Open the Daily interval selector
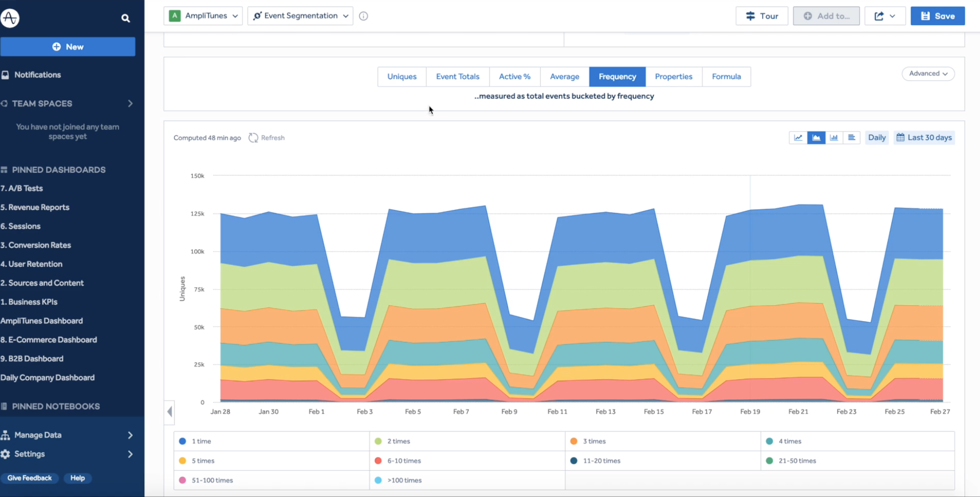Viewport: 980px width, 497px height. [877, 137]
